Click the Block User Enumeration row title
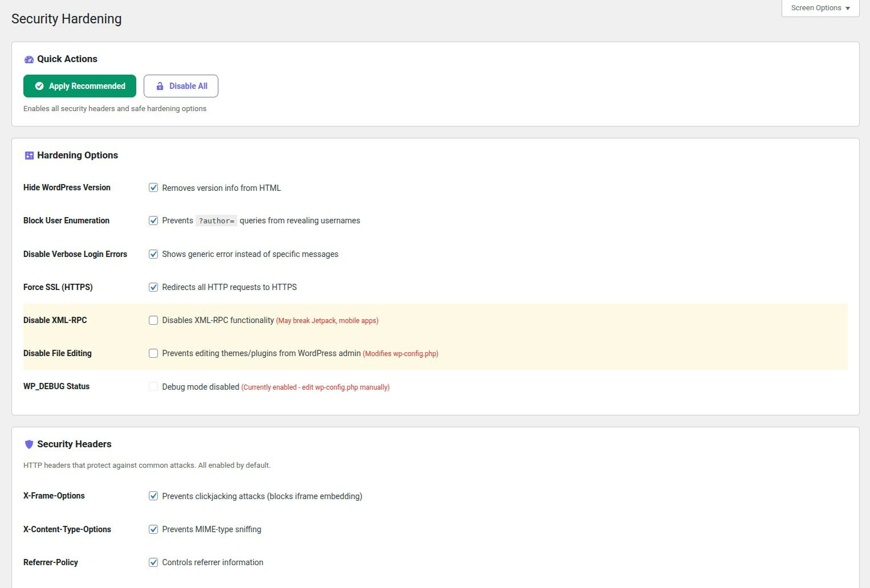This screenshot has height=588, width=870. [66, 220]
